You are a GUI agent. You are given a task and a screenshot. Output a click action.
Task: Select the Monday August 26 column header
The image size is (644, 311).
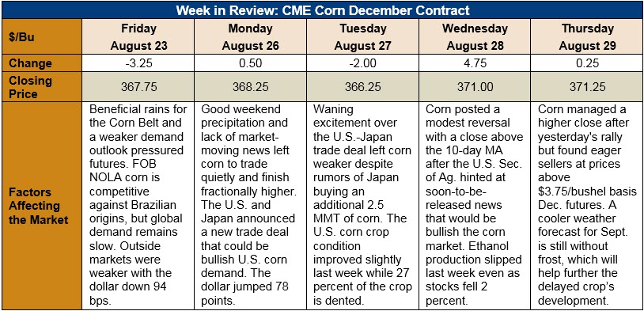coord(251,37)
